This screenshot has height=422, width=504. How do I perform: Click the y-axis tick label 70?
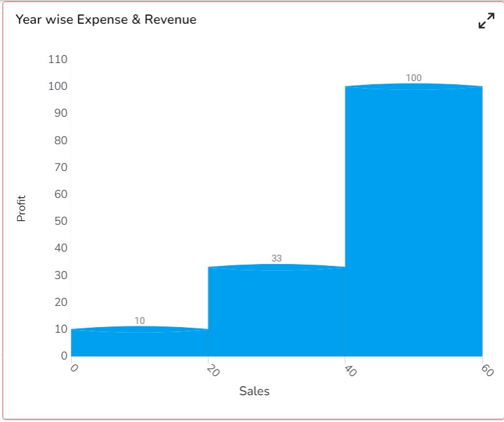(61, 167)
